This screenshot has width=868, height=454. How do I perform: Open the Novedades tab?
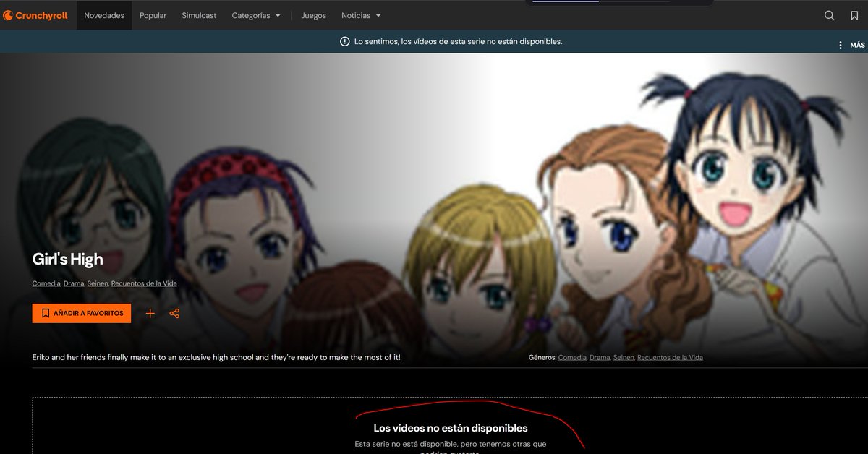coord(104,15)
